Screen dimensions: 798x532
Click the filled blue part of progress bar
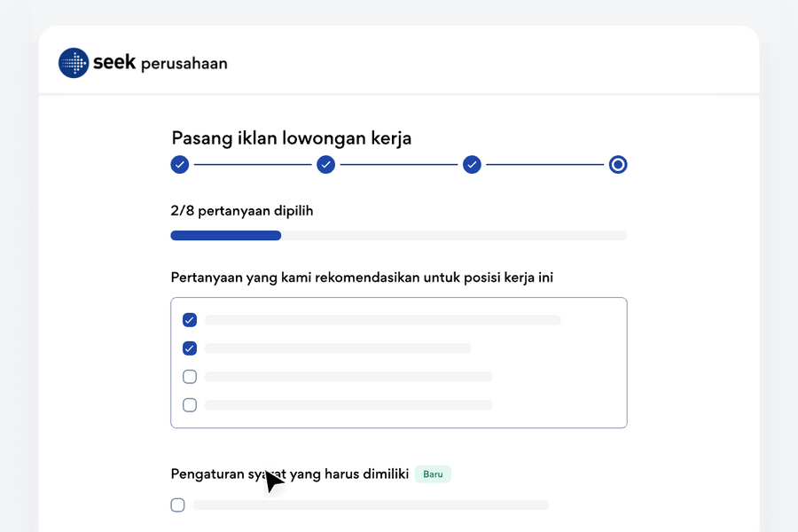(x=225, y=236)
